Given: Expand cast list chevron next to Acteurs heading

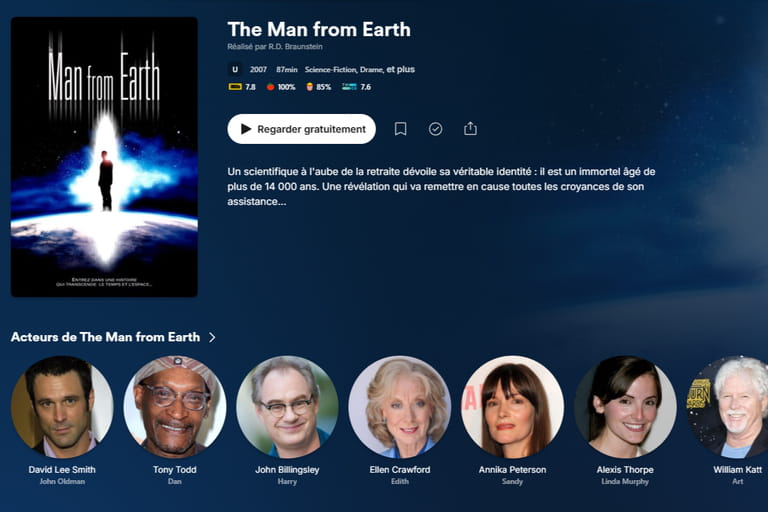Looking at the screenshot, I should click(x=212, y=337).
